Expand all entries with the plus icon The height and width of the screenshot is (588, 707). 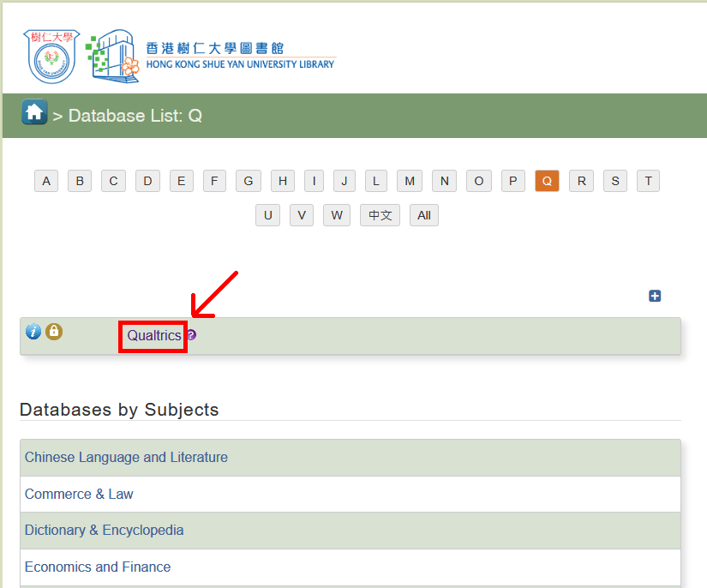pyautogui.click(x=655, y=296)
